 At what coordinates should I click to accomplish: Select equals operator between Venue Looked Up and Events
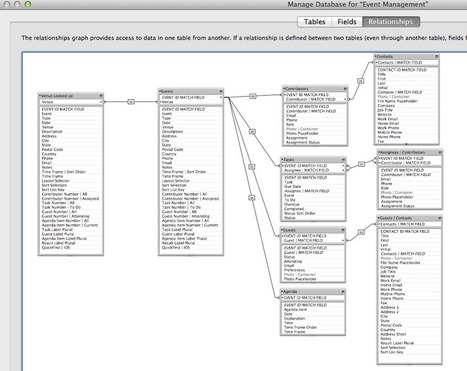(131, 102)
